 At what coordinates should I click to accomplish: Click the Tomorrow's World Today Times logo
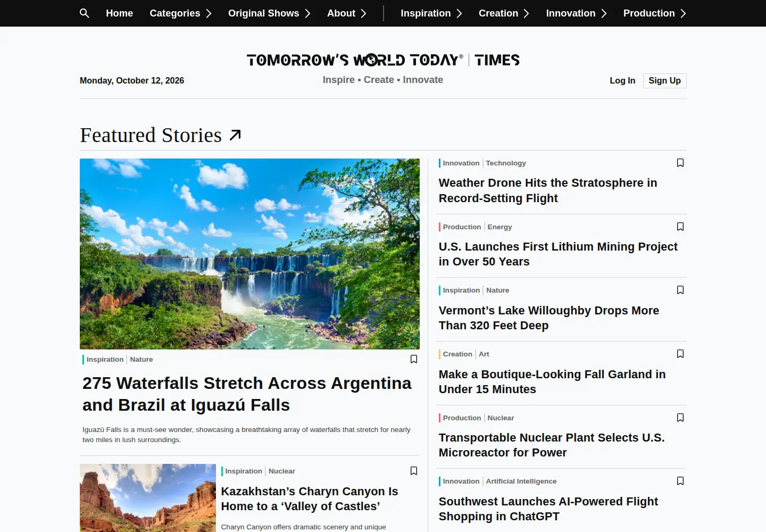point(383,60)
